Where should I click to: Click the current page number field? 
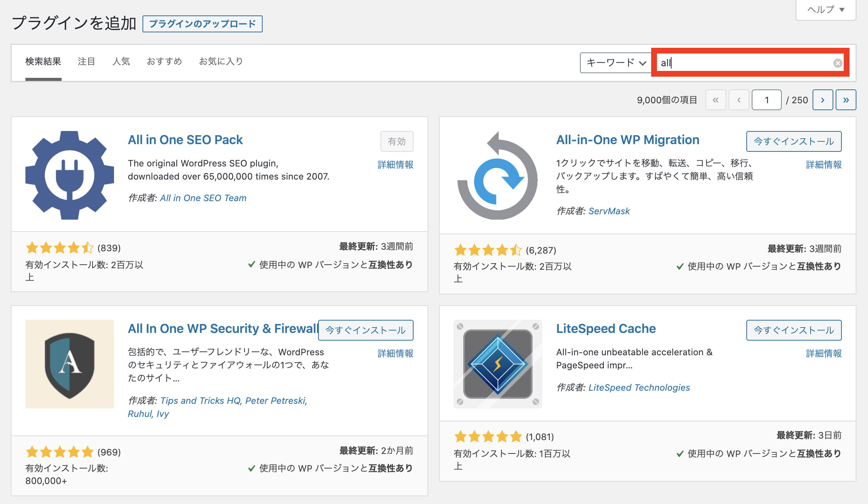coord(767,100)
